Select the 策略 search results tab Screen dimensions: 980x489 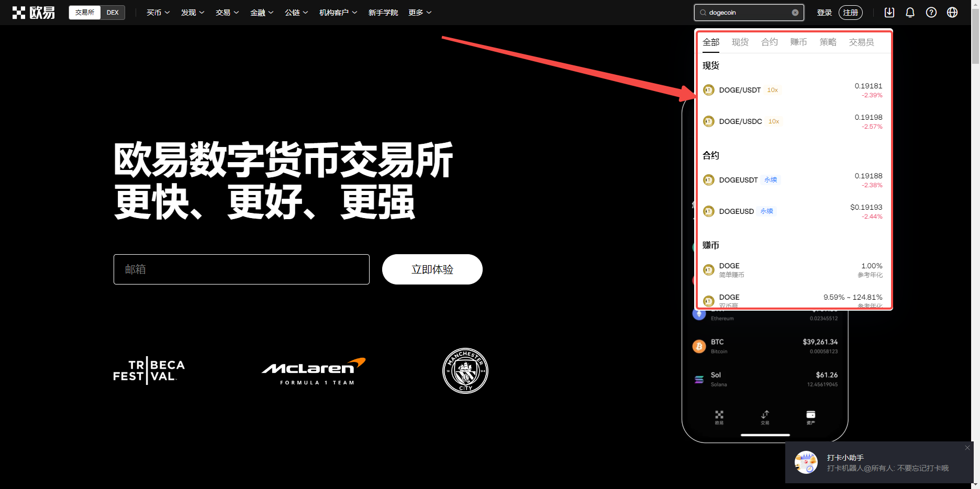pyautogui.click(x=828, y=42)
